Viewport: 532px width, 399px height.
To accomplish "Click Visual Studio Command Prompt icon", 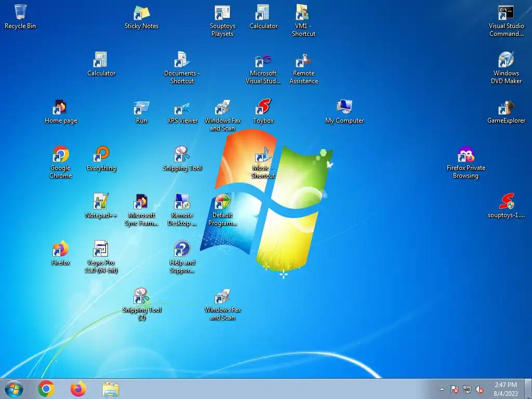I will [x=506, y=20].
